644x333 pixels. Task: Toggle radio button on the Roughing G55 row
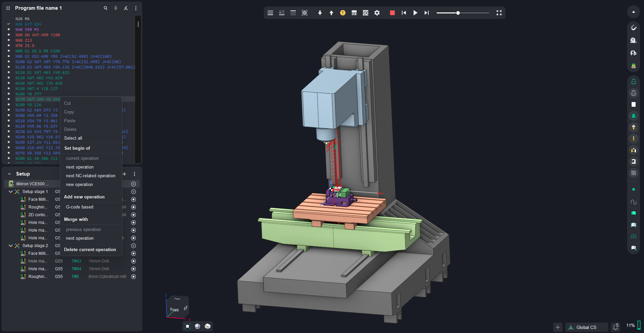coord(133,277)
